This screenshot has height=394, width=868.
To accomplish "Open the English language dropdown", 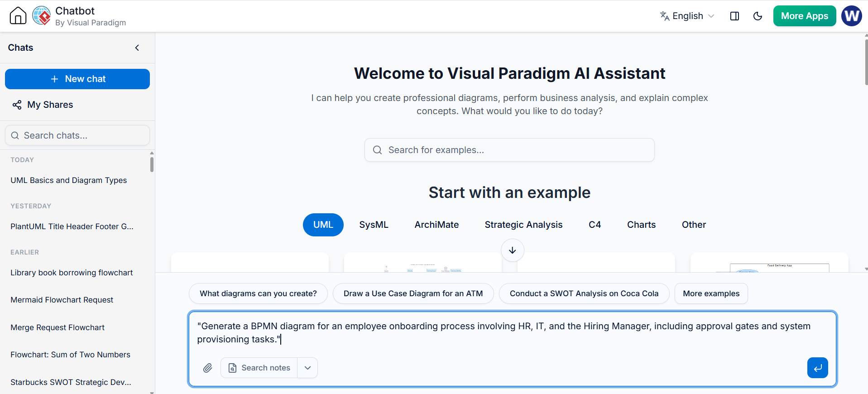I will point(687,16).
